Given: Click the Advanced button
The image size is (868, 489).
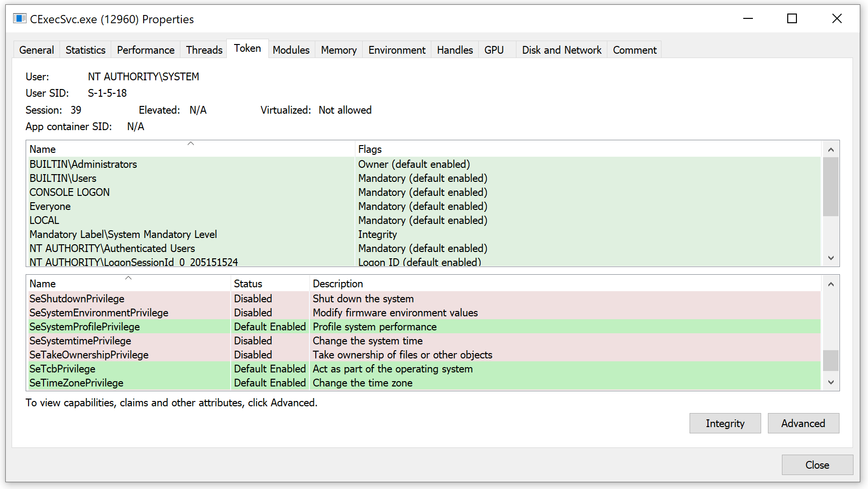Looking at the screenshot, I should (x=803, y=423).
